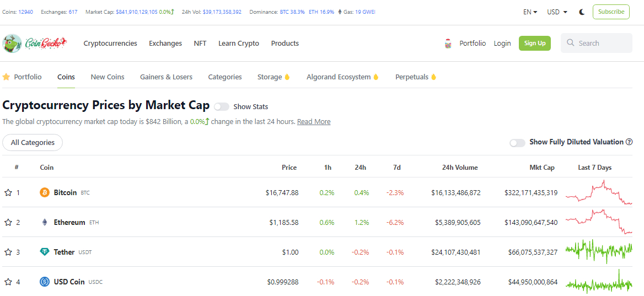Open the Tether coin name link
The height and width of the screenshot is (296, 644).
[x=64, y=252]
